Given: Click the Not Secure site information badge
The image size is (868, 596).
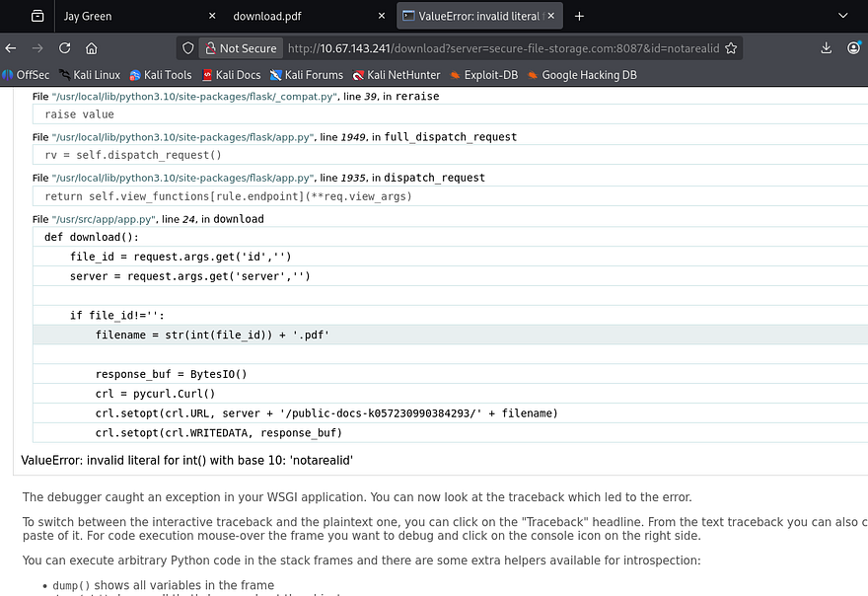Looking at the screenshot, I should click(240, 48).
